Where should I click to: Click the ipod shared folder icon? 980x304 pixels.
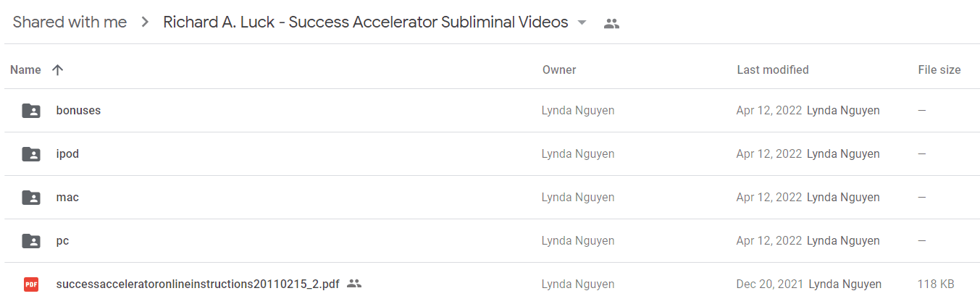(31, 154)
